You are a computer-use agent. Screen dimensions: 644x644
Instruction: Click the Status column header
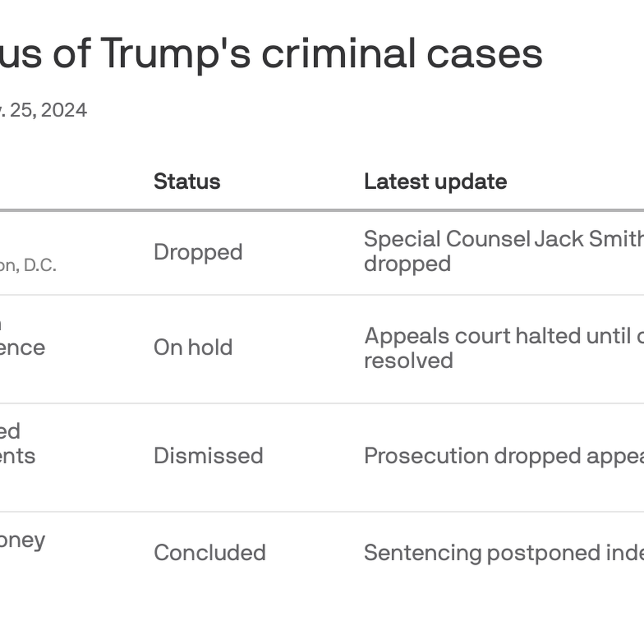[x=187, y=182]
